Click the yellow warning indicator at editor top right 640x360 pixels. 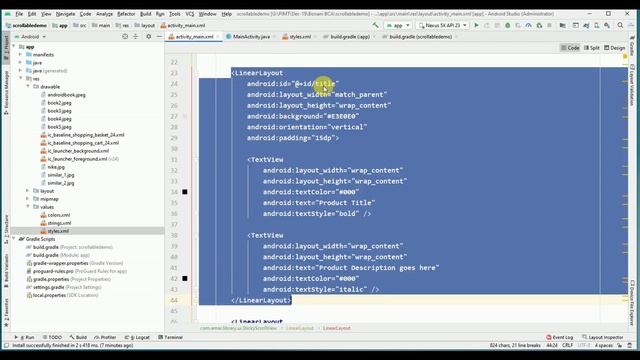point(625,56)
